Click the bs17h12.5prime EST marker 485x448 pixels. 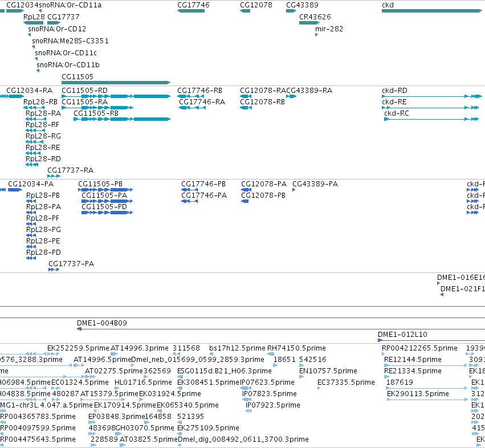click(x=211, y=354)
